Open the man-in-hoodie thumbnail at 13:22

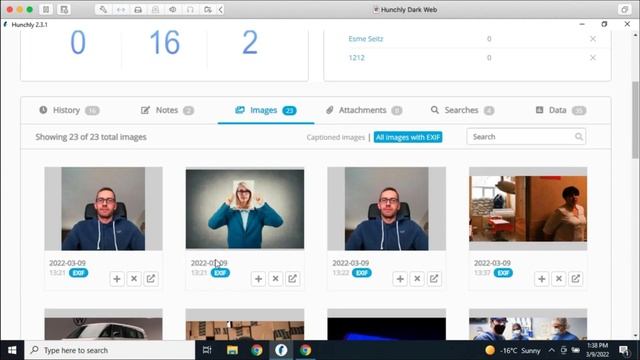(x=387, y=209)
